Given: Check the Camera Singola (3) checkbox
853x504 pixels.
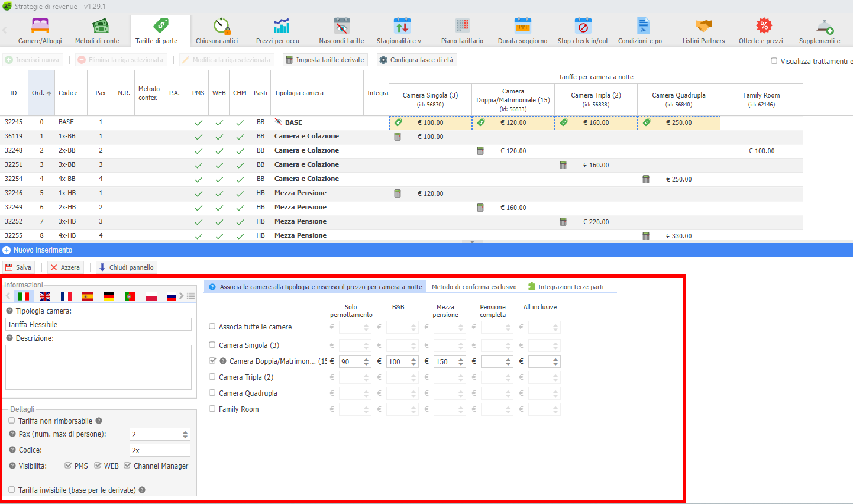Looking at the screenshot, I should click(212, 345).
